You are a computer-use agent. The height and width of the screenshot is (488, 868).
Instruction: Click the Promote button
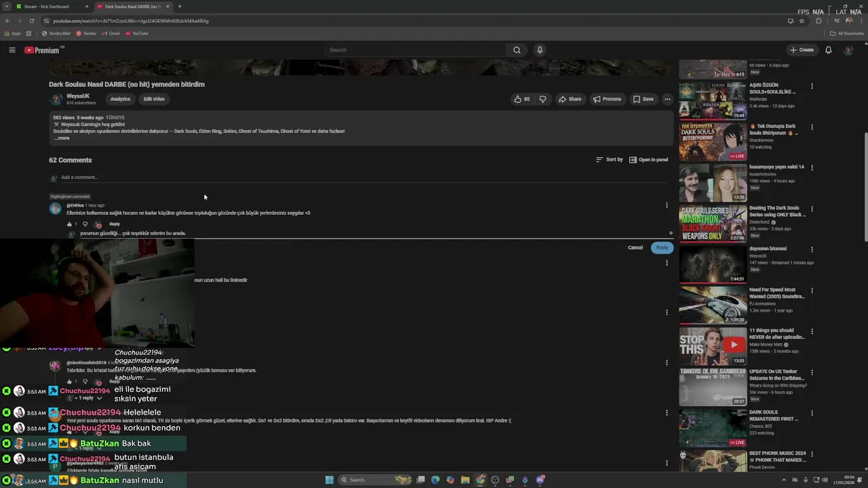click(607, 99)
